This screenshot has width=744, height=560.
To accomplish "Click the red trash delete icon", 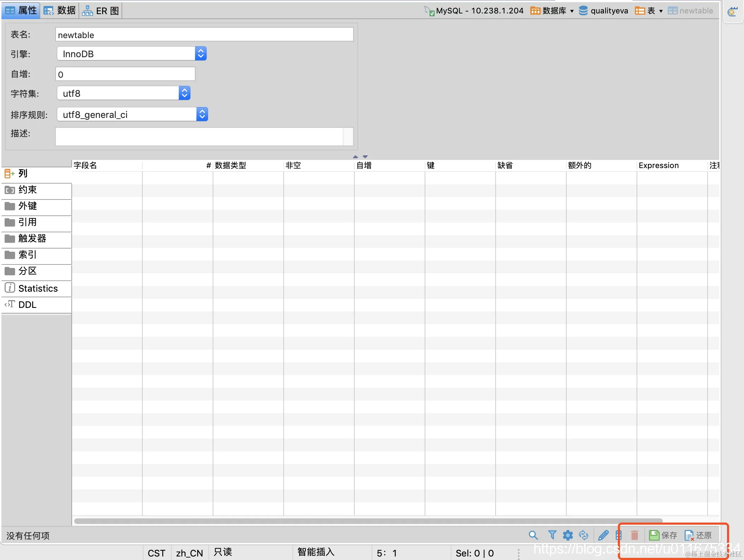I will click(634, 535).
